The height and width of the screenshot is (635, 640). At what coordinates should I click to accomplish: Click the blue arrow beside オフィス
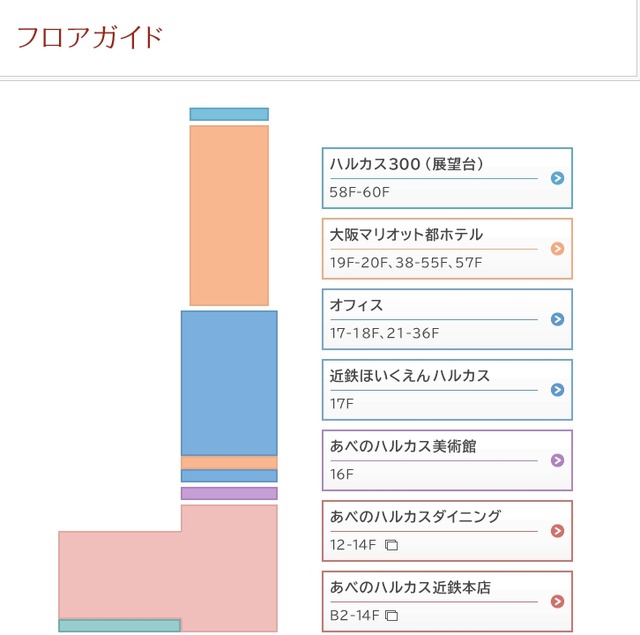coord(557,320)
